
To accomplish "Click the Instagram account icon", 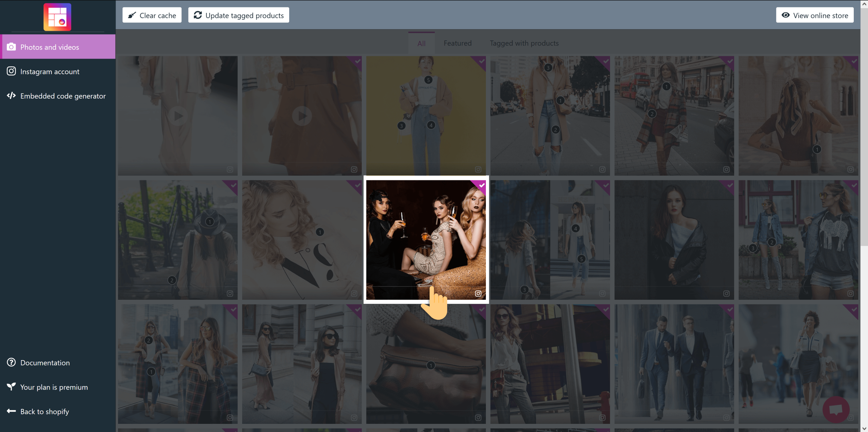I will pyautogui.click(x=11, y=71).
